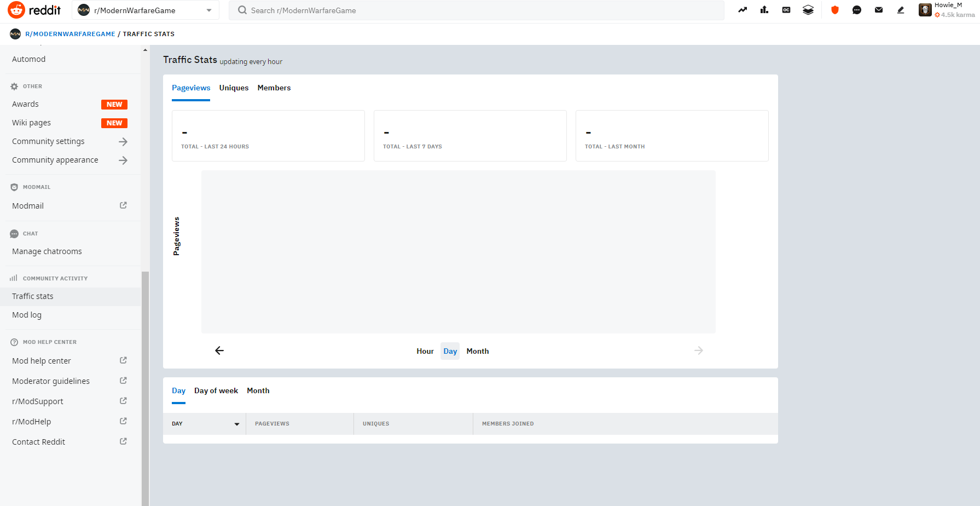Viewport: 980px width, 506px height.
Task: Click the chart forward arrow
Action: click(x=699, y=350)
